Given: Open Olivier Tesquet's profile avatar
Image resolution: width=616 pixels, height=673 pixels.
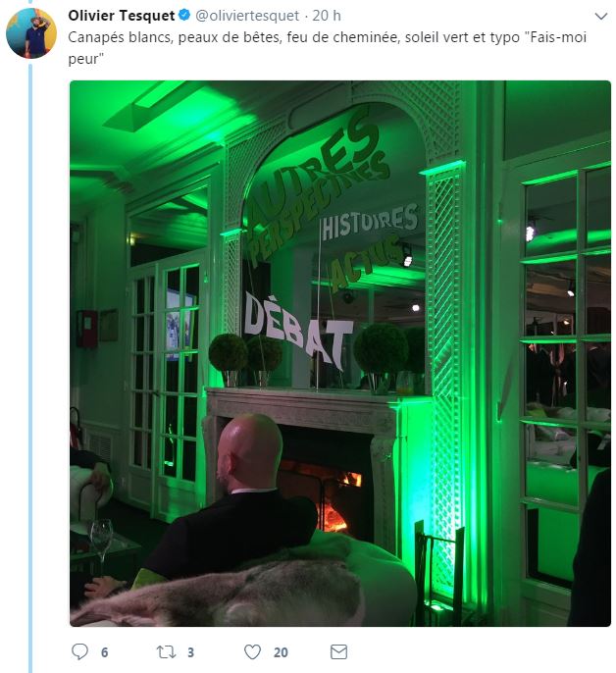Looking at the screenshot, I should (x=31, y=33).
